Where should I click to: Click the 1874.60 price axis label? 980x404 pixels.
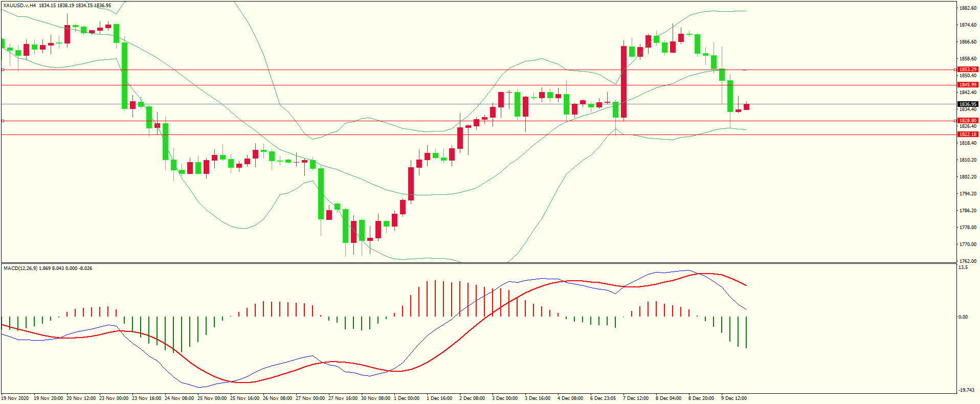coord(968,25)
